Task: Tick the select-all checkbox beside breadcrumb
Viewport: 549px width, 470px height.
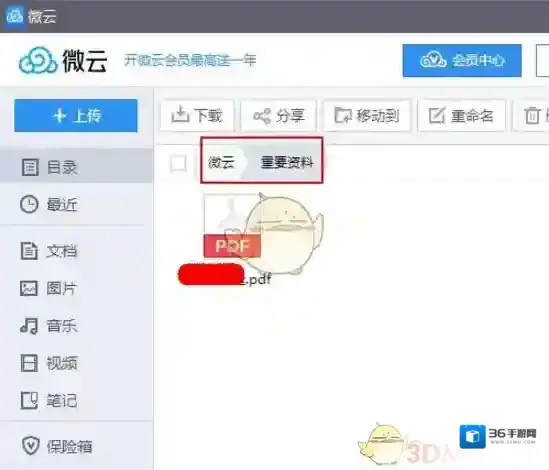Action: coord(178,164)
